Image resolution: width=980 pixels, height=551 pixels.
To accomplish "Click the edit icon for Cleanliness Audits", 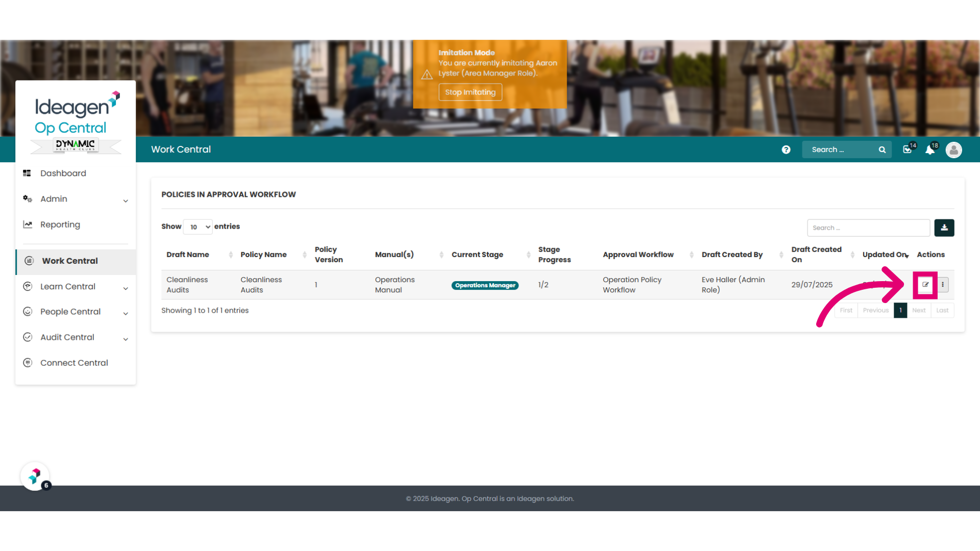I will click(925, 285).
